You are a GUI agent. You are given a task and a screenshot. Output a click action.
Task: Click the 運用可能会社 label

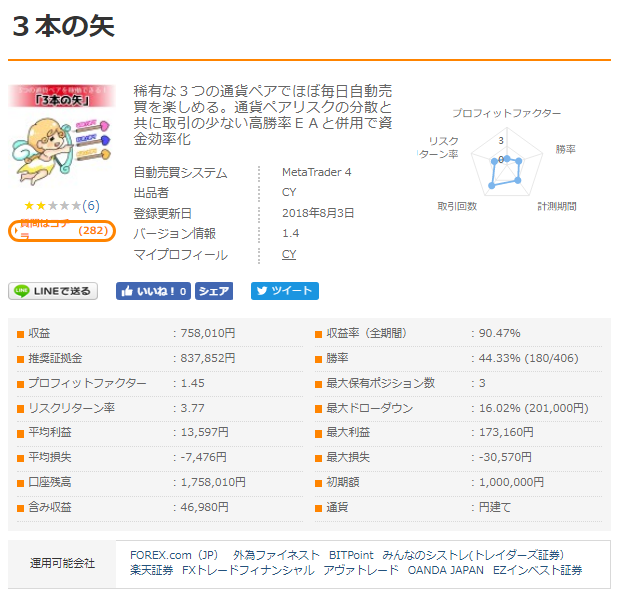62,563
